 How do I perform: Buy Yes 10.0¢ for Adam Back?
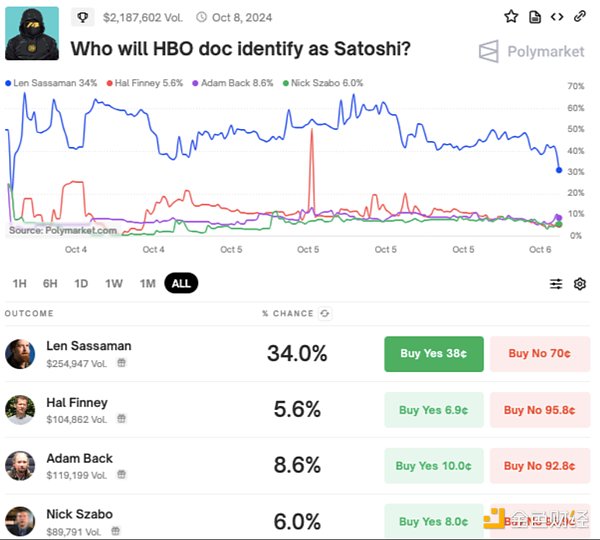tap(434, 465)
